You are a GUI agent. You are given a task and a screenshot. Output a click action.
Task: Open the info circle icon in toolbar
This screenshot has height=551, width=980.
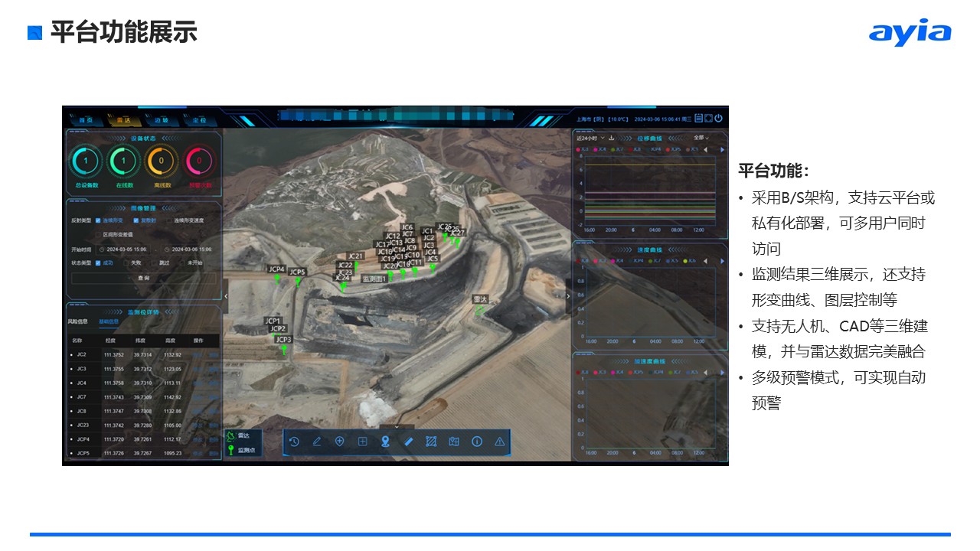[477, 442]
